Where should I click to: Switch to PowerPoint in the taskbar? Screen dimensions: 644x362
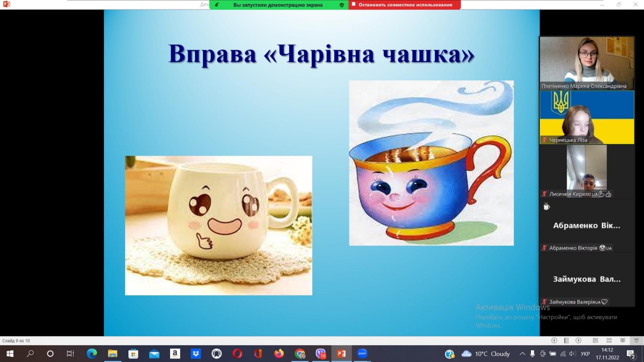click(x=341, y=354)
